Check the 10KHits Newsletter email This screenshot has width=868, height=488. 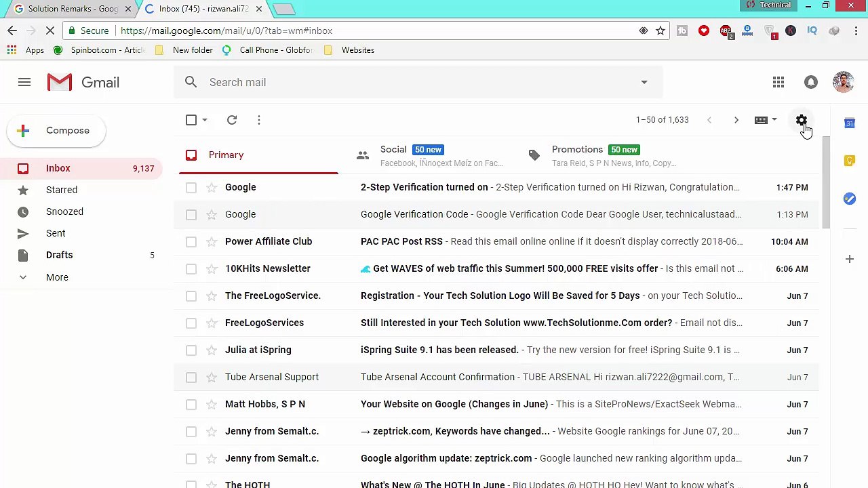coord(191,268)
